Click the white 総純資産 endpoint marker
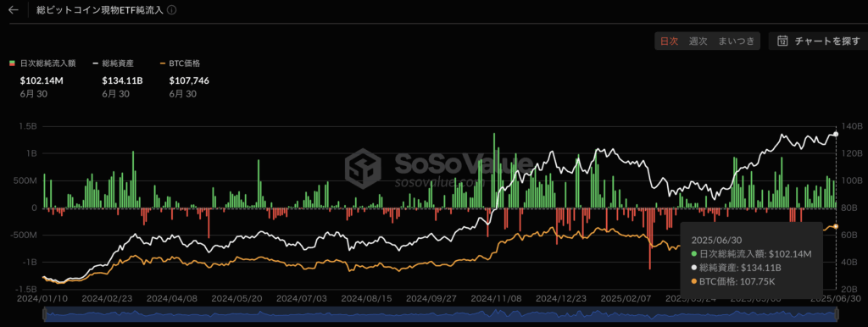The height and width of the screenshot is (327, 868). (836, 135)
